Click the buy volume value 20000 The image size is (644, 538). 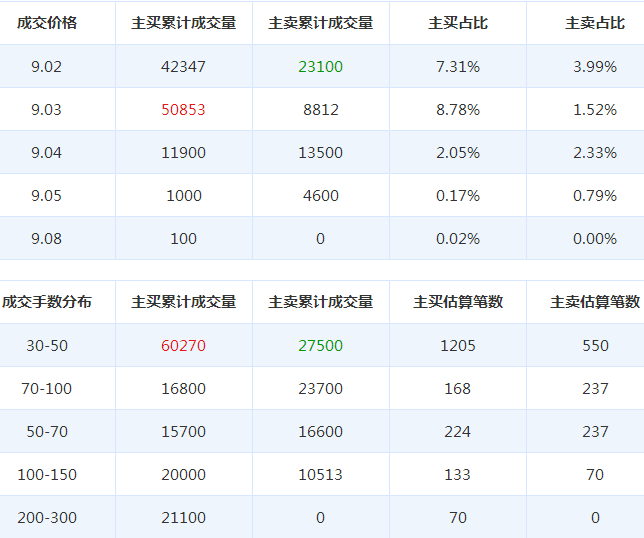pos(183,475)
